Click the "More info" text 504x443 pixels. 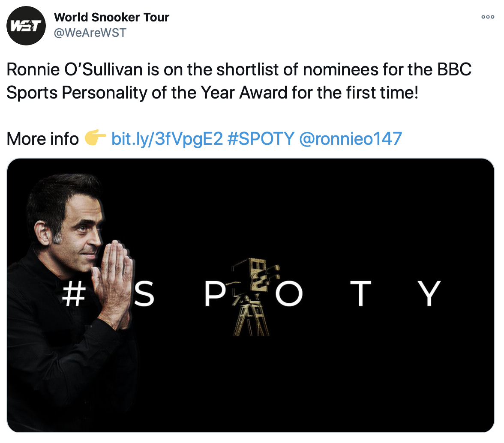(x=43, y=138)
